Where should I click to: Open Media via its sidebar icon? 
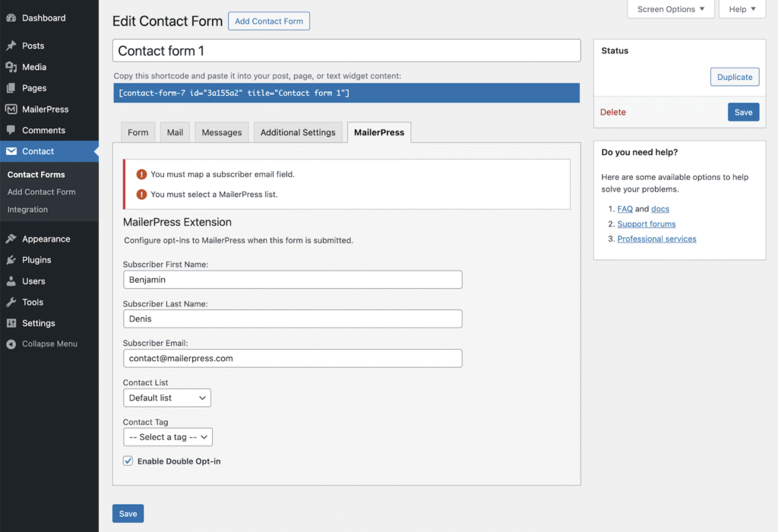pos(11,67)
